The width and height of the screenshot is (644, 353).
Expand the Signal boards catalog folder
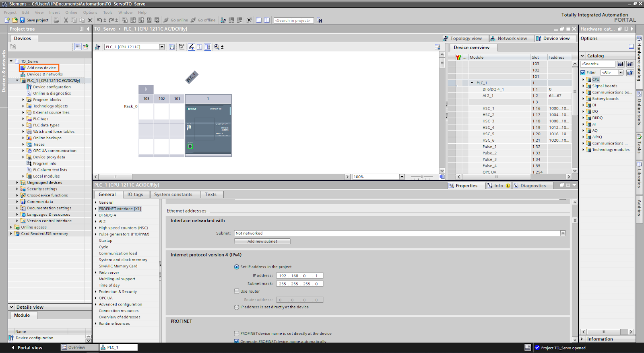583,86
